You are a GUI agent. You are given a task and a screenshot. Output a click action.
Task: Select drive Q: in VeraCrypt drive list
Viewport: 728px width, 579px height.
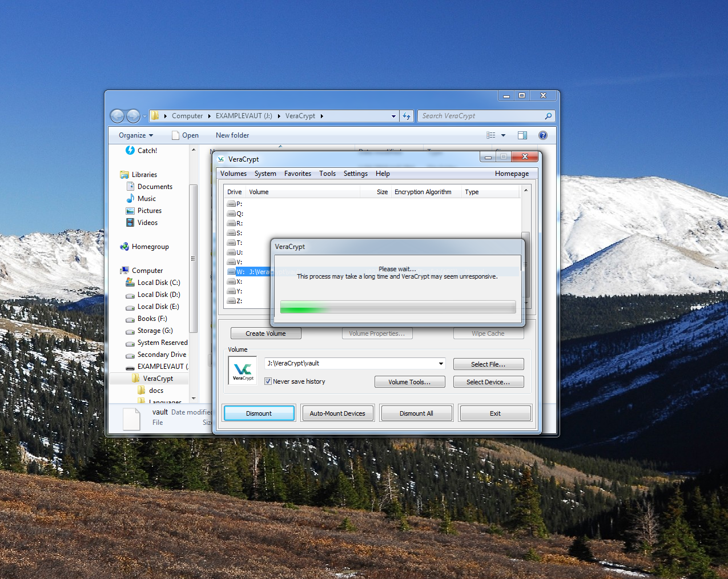235,214
